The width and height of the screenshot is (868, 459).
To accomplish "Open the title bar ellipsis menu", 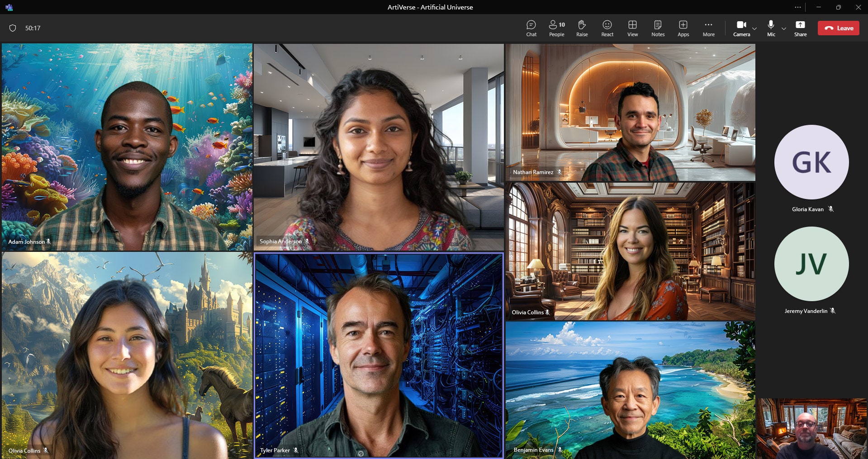I will coord(797,7).
